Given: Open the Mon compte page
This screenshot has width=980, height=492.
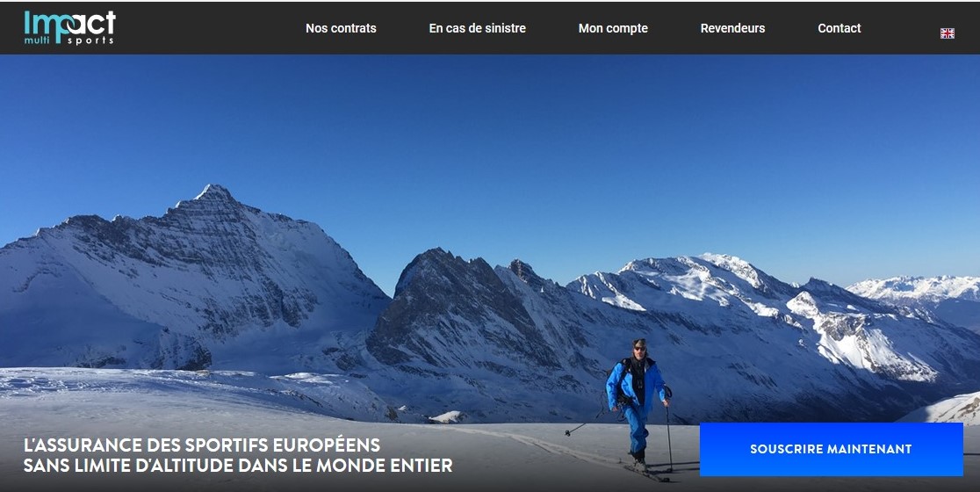Looking at the screenshot, I should [613, 28].
